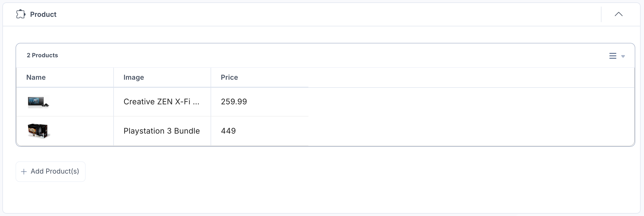Select the Creative ZEN X-Fi product name
This screenshot has width=644, height=216.
coord(161,102)
